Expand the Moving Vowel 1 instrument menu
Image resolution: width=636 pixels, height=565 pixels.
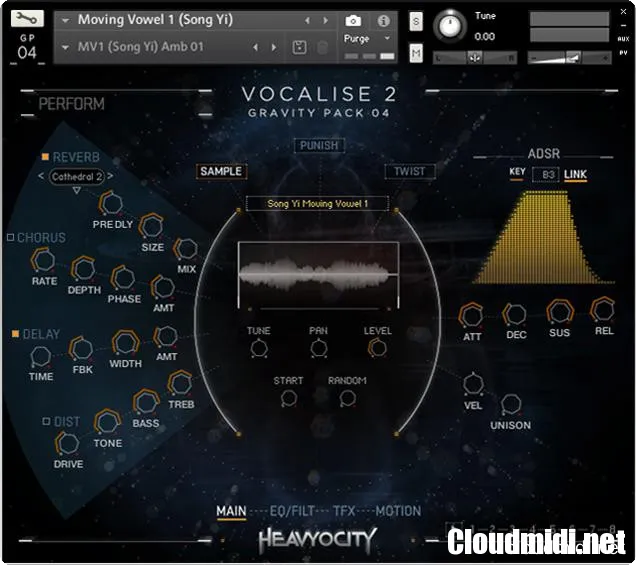coord(66,20)
